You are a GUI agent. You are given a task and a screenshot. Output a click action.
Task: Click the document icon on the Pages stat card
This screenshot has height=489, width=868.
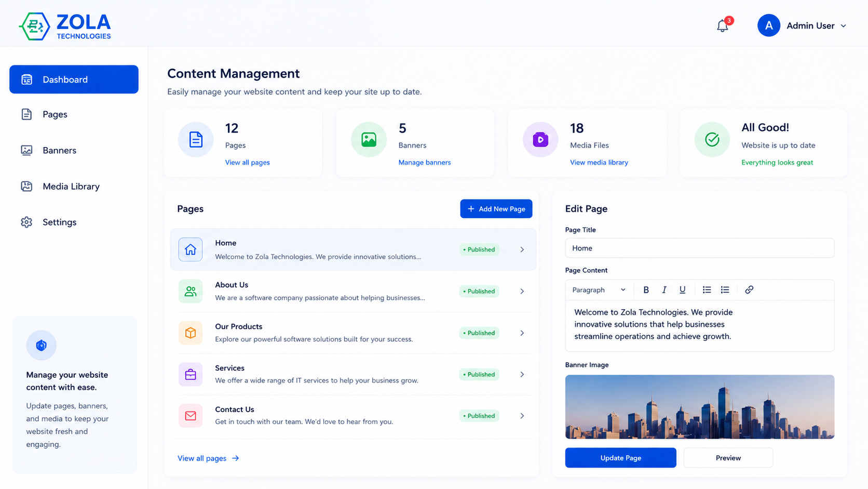[196, 139]
